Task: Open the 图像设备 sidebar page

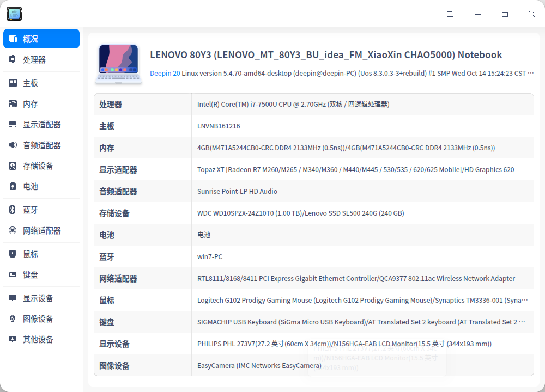Action: click(41, 318)
